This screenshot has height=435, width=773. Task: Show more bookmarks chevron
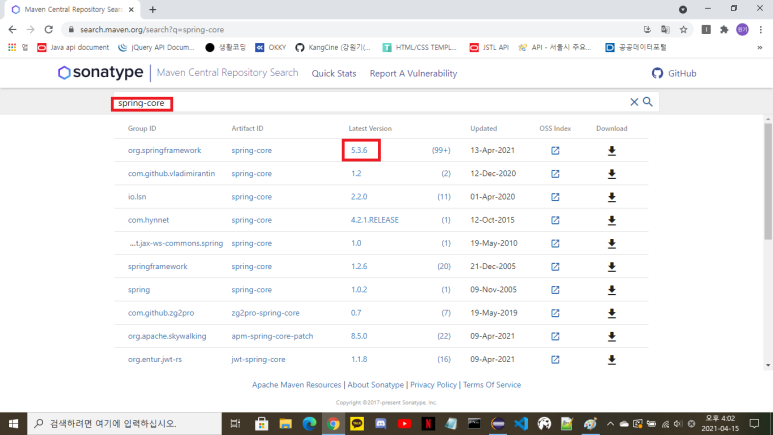(x=760, y=47)
